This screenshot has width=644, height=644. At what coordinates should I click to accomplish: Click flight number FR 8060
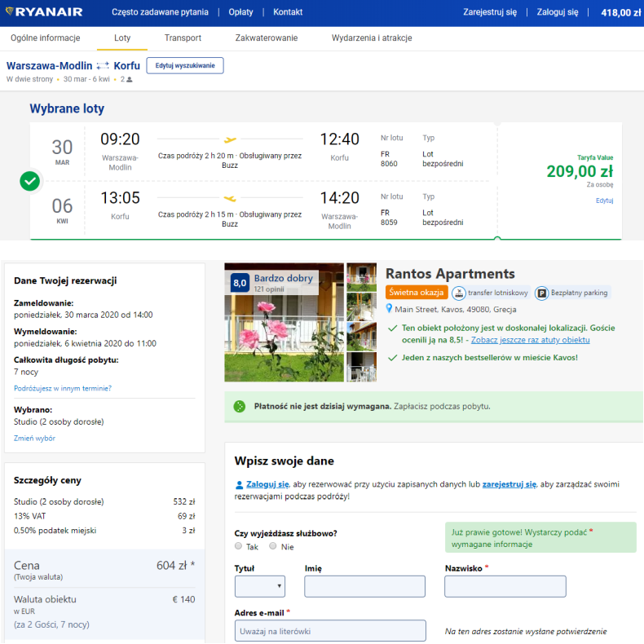point(389,159)
